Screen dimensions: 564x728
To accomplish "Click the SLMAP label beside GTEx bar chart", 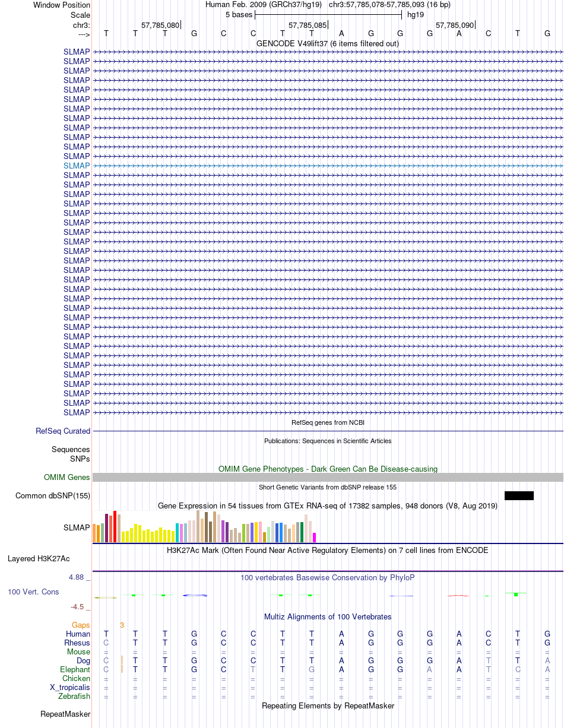I will coord(77,527).
